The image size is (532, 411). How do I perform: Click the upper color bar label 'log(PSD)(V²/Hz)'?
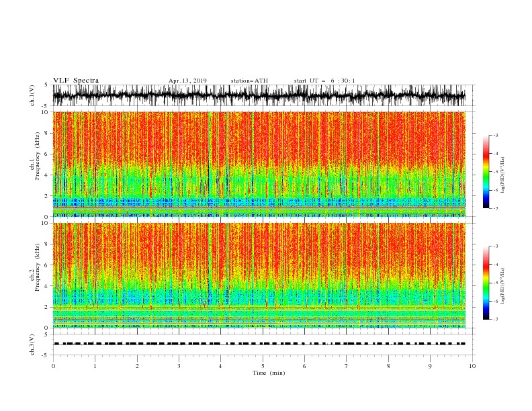pyautogui.click(x=502, y=175)
